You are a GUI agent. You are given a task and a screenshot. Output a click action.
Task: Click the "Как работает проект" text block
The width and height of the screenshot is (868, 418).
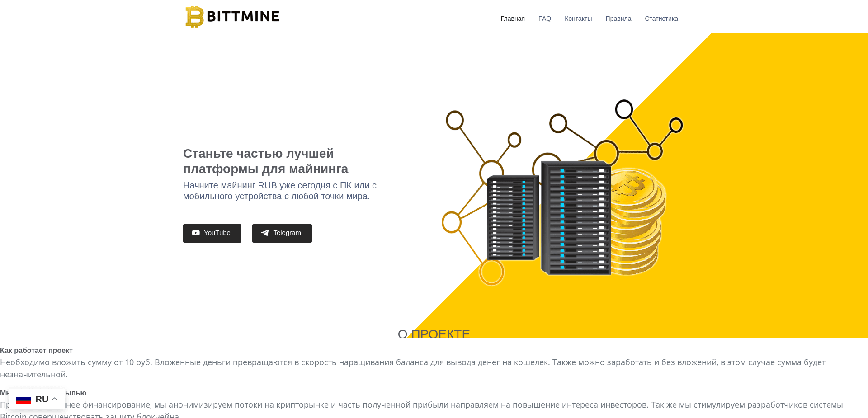pos(36,350)
